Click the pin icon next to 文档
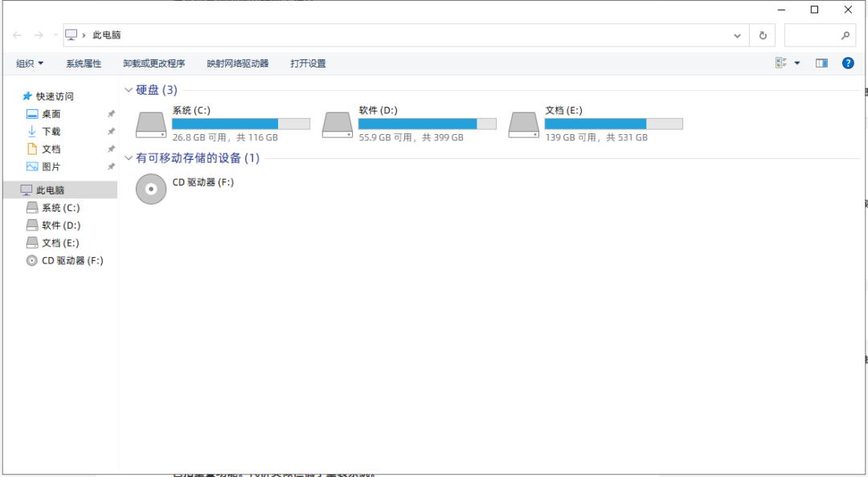 pyautogui.click(x=111, y=149)
